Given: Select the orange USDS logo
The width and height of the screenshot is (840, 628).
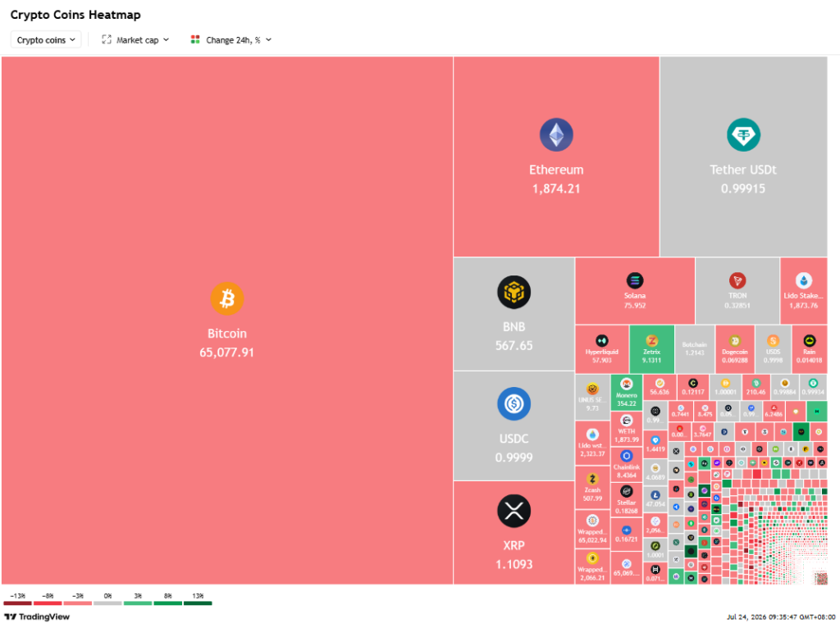Looking at the screenshot, I should coord(773,340).
